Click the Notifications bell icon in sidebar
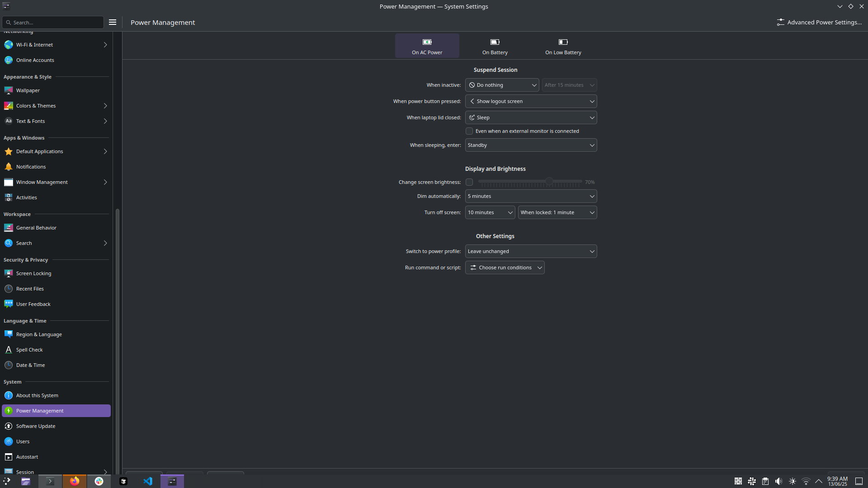 point(9,167)
